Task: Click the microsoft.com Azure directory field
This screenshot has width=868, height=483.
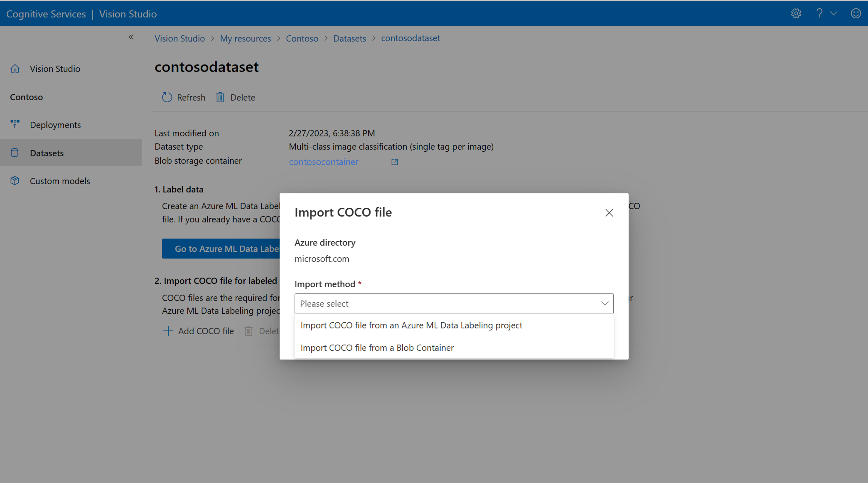Action: click(322, 258)
